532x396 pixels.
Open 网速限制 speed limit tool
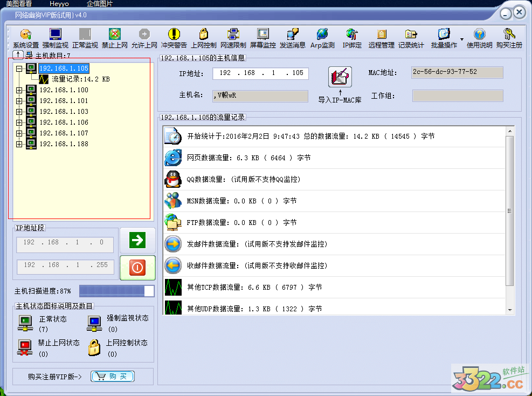pyautogui.click(x=233, y=38)
